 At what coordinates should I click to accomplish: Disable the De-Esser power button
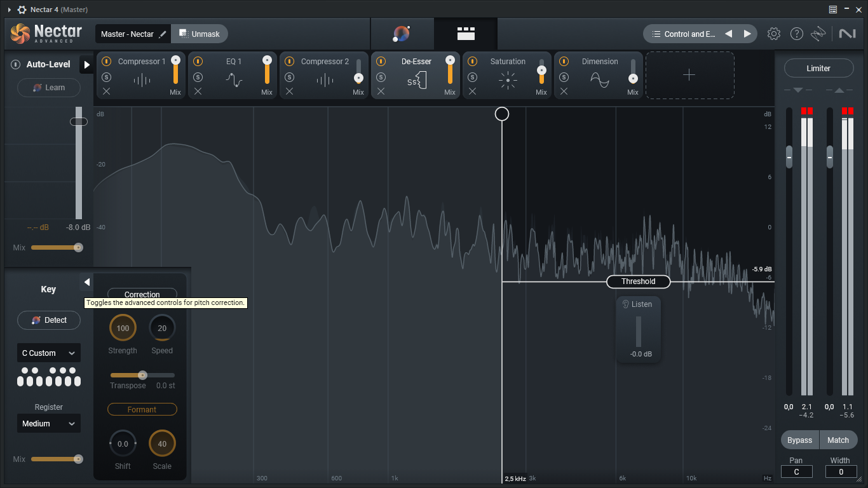coord(381,62)
